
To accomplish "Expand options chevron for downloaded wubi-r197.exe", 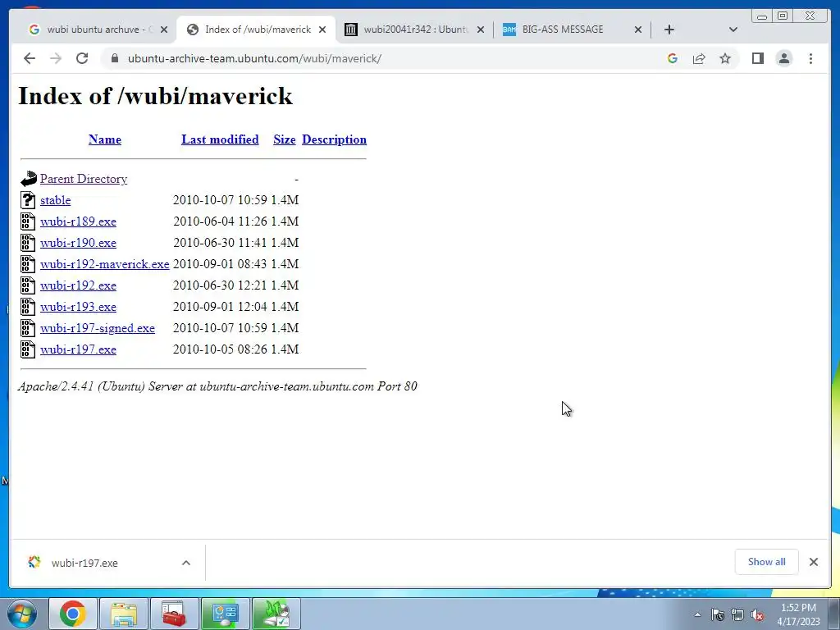I will point(186,563).
